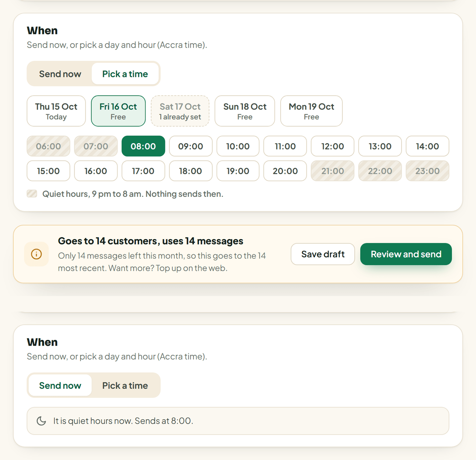The width and height of the screenshot is (476, 460).
Task: Pick Sun 18 Oct as send day
Action: tap(245, 111)
